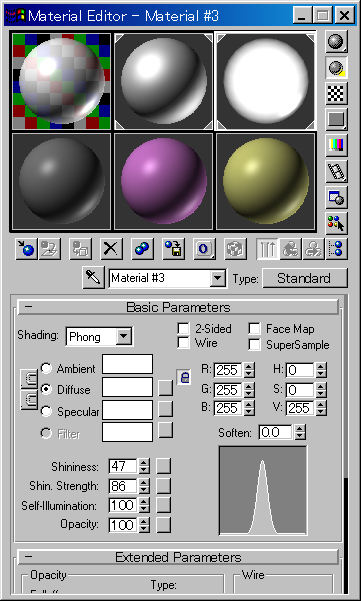The height and width of the screenshot is (601, 361).
Task: Click the Get Material icon
Action: 26,249
